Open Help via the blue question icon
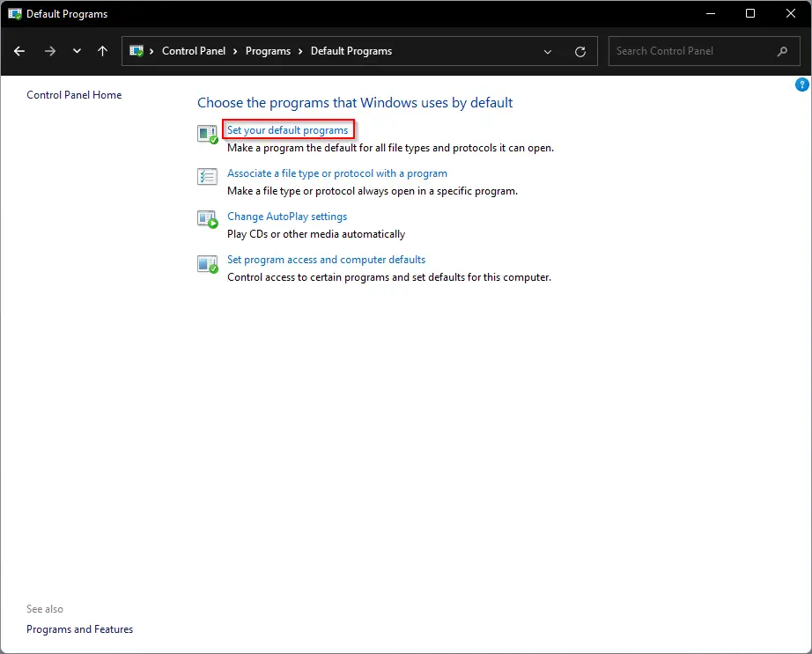812x654 pixels. (x=801, y=85)
